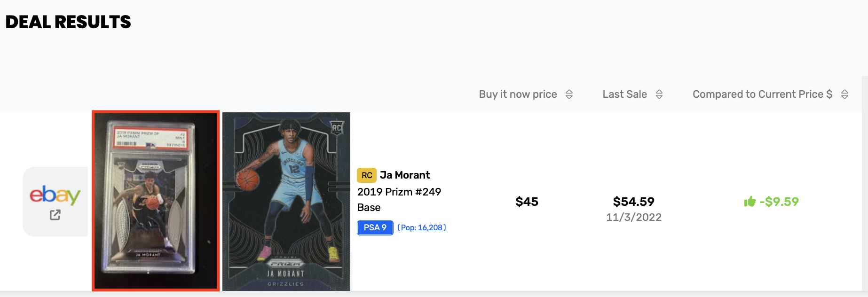
Task: Click the blue PSA 9 grade badge
Action: click(x=375, y=228)
